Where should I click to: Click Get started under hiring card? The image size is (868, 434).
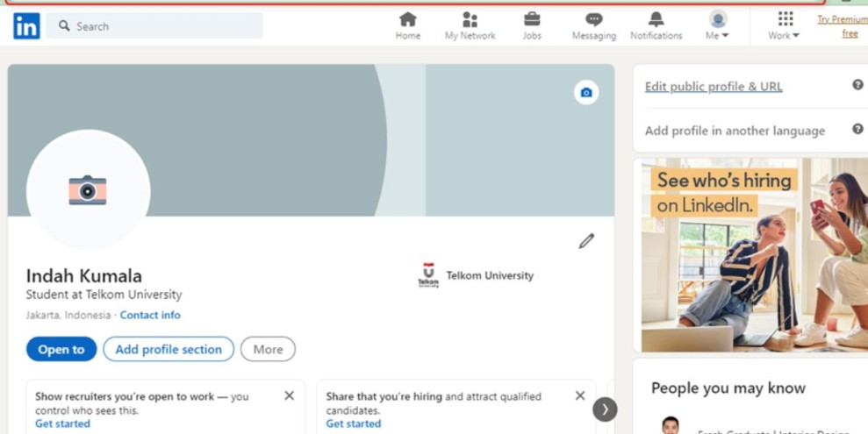353,424
